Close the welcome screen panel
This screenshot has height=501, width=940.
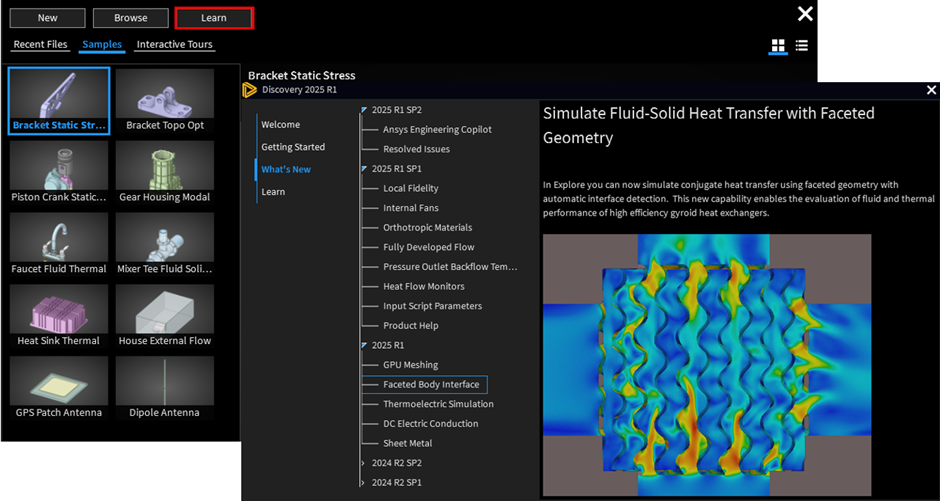[x=805, y=14]
